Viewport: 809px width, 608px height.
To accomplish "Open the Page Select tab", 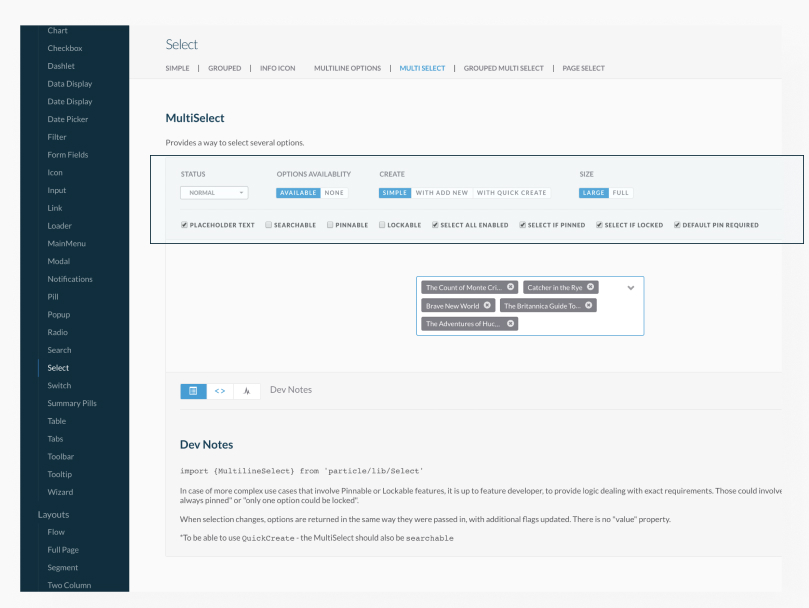I will [583, 68].
